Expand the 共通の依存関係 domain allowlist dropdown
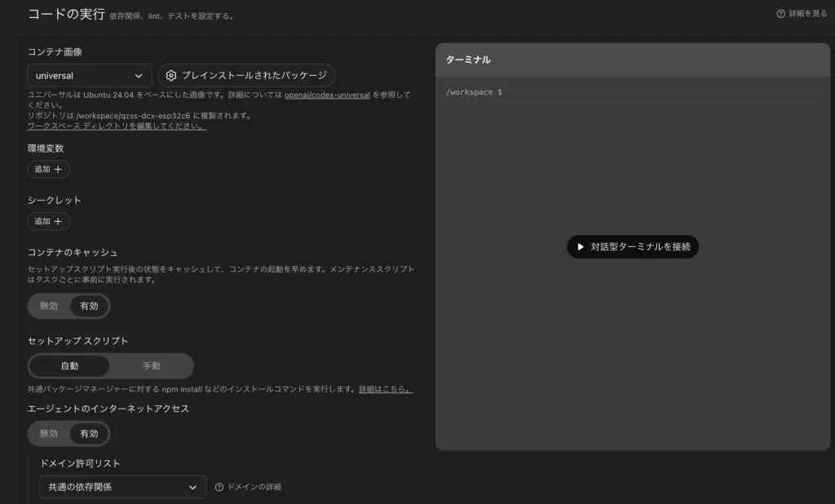 click(x=122, y=487)
